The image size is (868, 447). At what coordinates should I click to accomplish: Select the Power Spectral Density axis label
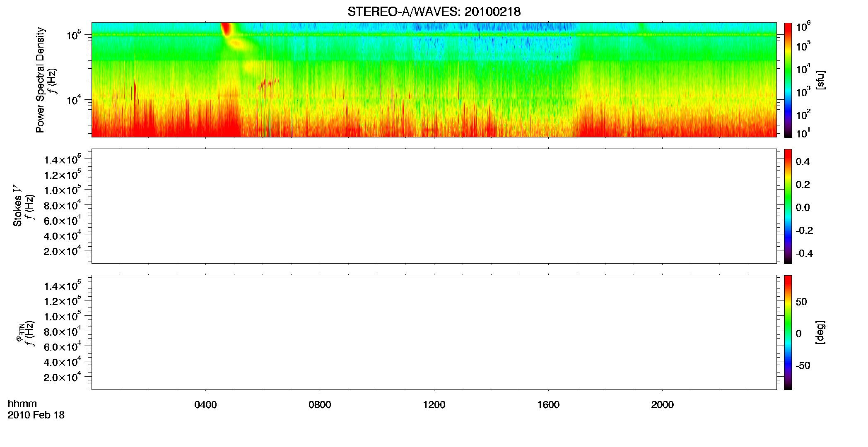(40, 80)
